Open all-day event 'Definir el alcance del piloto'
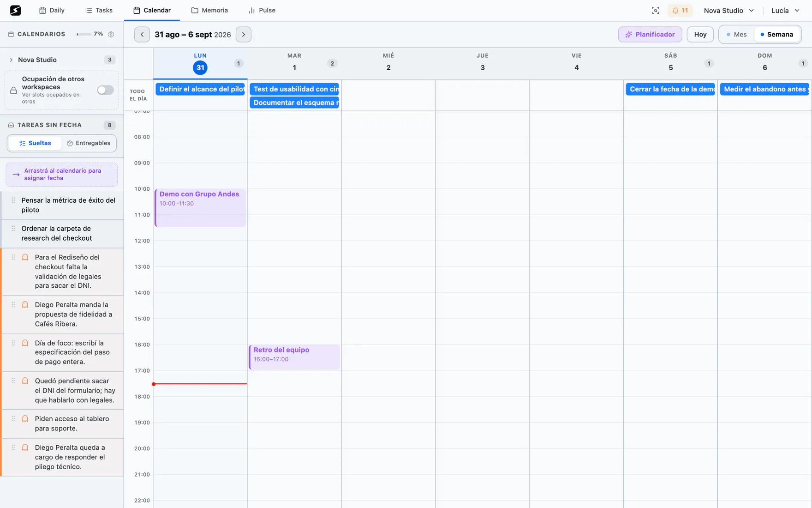 (200, 89)
